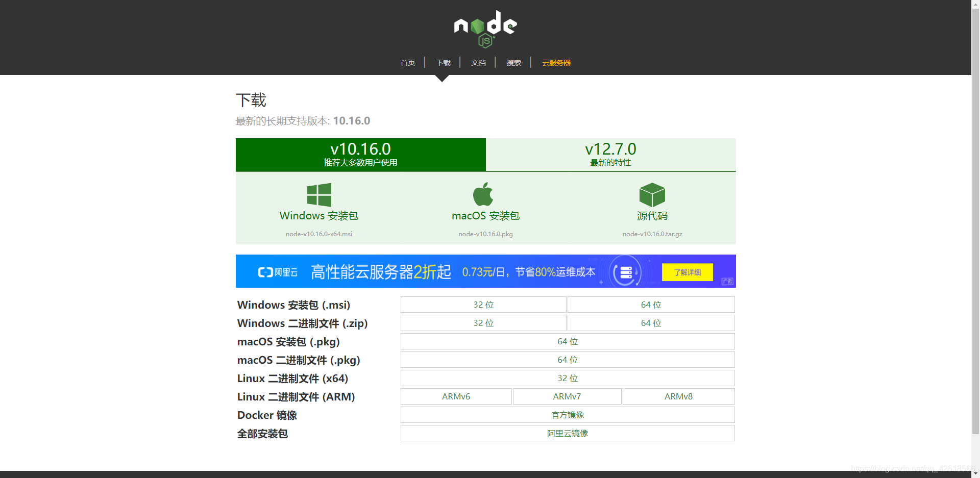Click the 10.16.0 LTS version text

tap(352, 121)
